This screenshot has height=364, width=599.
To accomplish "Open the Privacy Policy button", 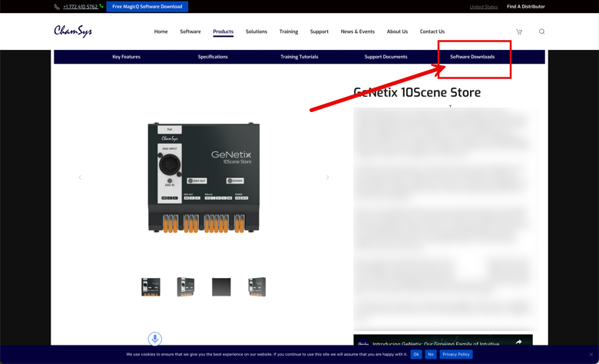I will (x=455, y=354).
